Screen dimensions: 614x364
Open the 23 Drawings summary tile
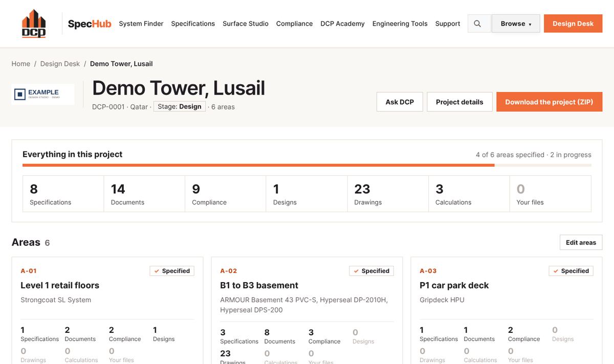point(388,194)
